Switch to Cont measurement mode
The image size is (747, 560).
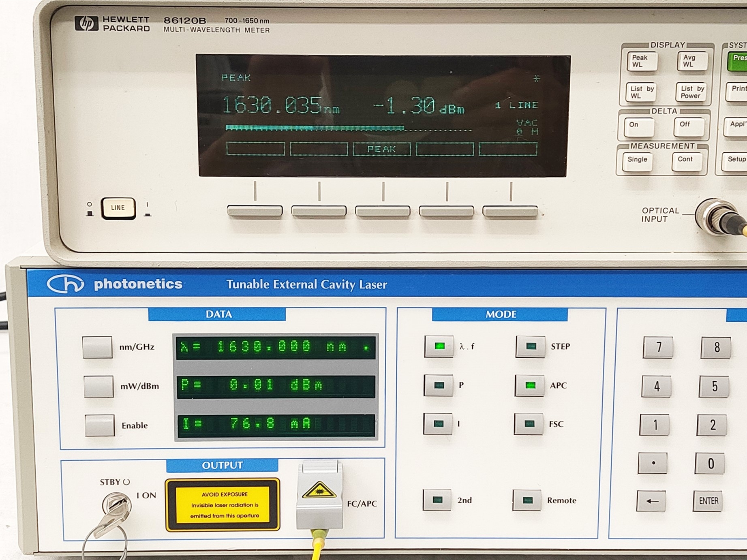coord(687,162)
